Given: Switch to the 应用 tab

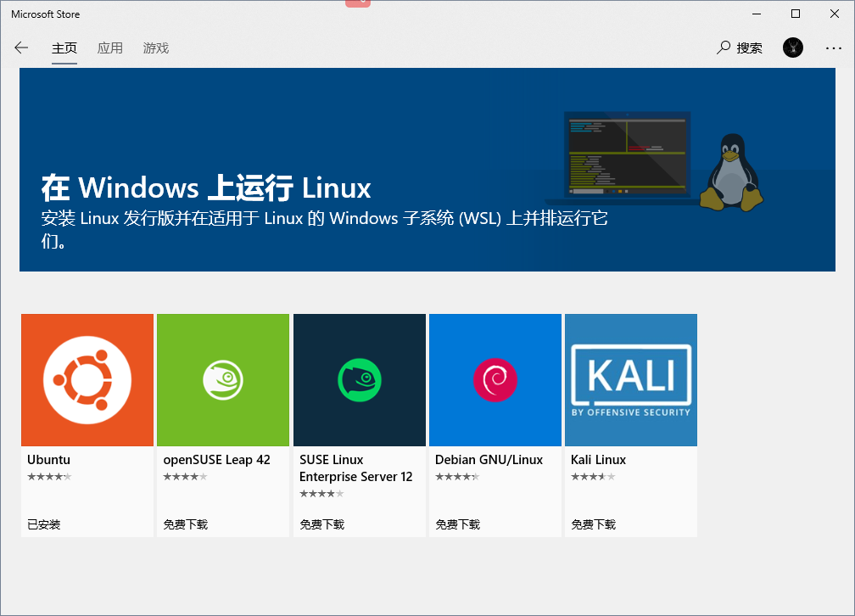Looking at the screenshot, I should [x=109, y=48].
